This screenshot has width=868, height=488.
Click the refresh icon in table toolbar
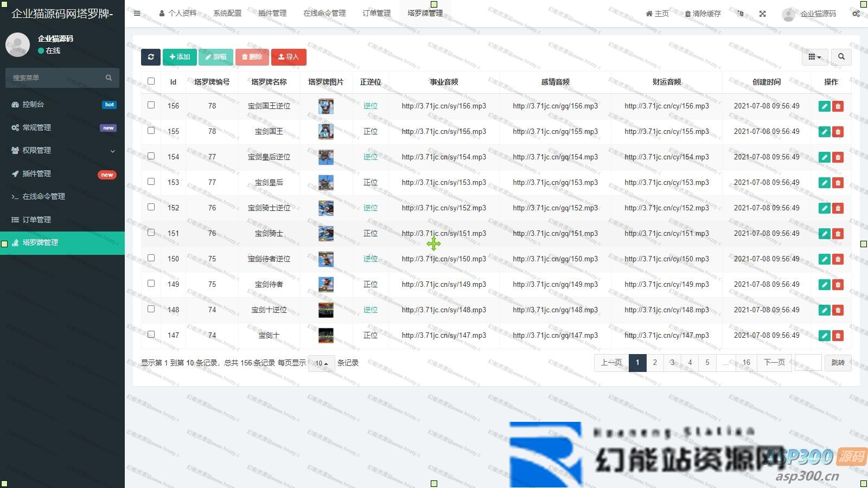tap(151, 57)
